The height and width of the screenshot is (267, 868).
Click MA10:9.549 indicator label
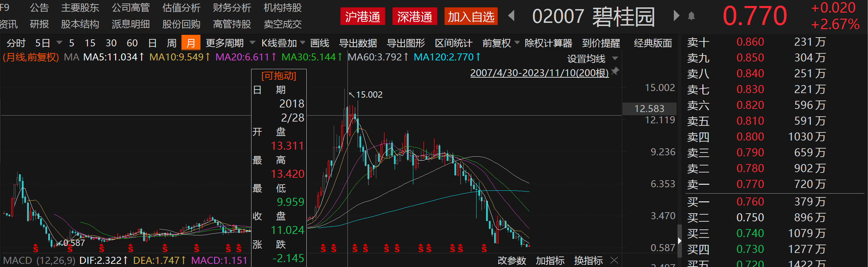180,57
